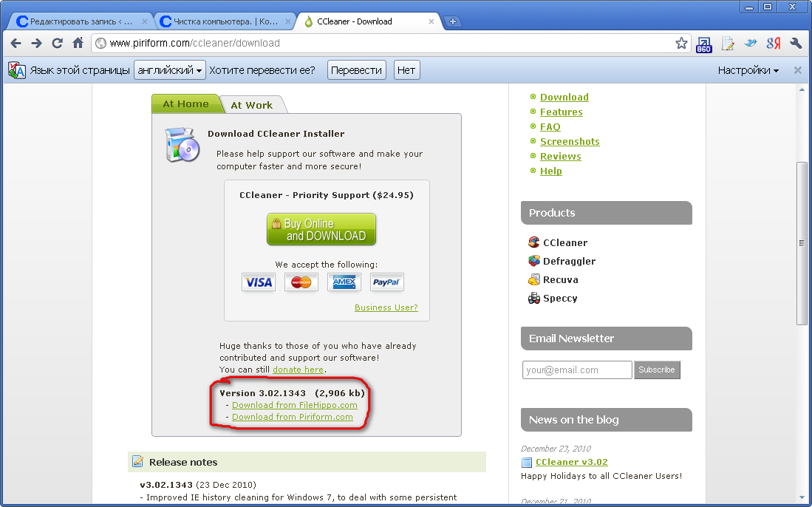Click the Defraggler product icon
Viewport: 812px width, 507px height.
click(x=534, y=261)
